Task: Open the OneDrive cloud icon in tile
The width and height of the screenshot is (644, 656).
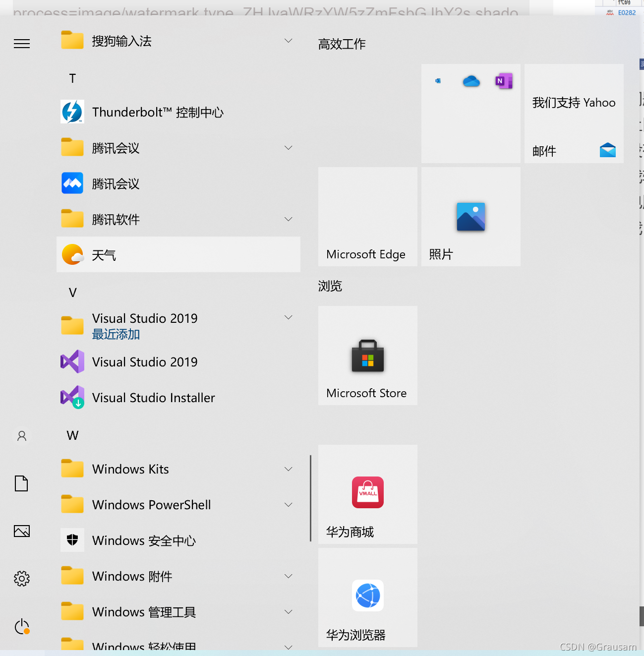Action: [471, 81]
